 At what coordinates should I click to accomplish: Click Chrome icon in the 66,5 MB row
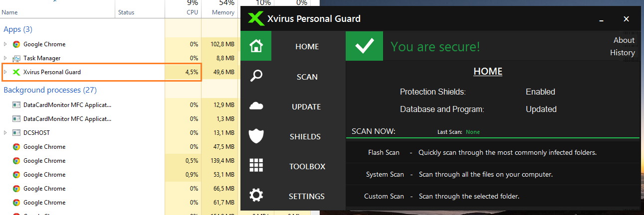coord(16,189)
